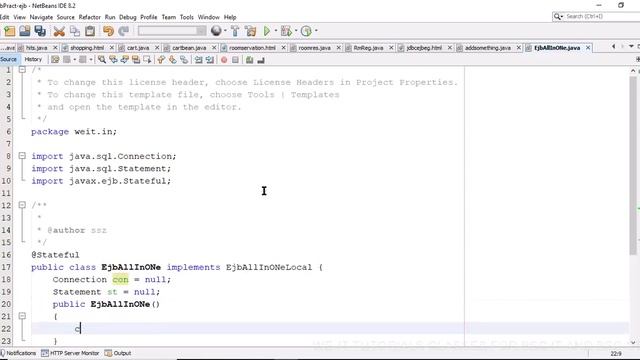This screenshot has width=640, height=360.
Task: Click the browser globe icon in the toolbar
Action: coord(216,31)
